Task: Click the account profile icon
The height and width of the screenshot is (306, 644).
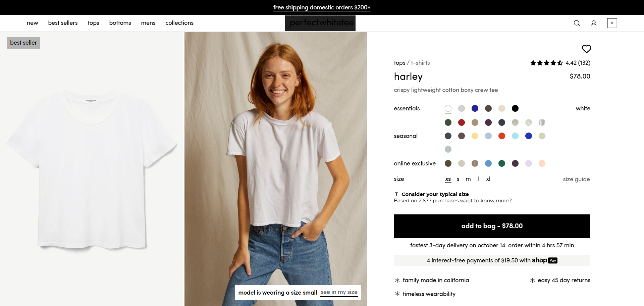Action: pos(594,23)
